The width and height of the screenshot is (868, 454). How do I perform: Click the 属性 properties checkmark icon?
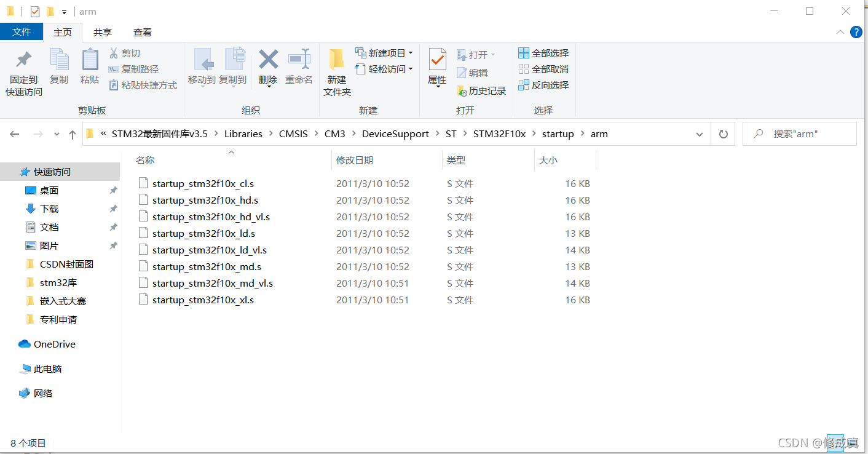tap(437, 60)
